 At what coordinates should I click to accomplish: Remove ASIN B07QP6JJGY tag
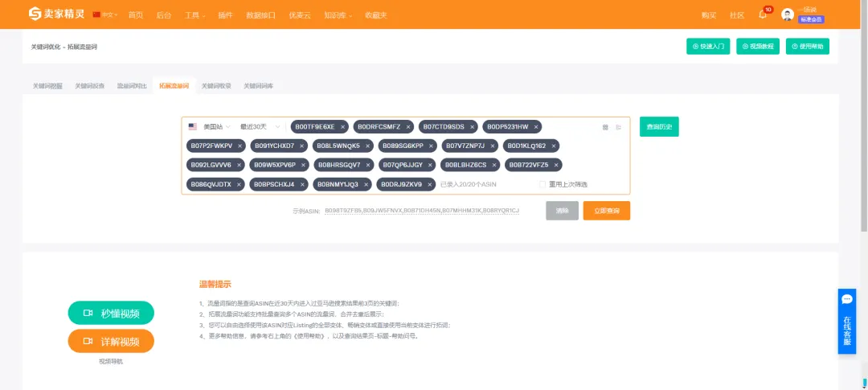coord(430,165)
